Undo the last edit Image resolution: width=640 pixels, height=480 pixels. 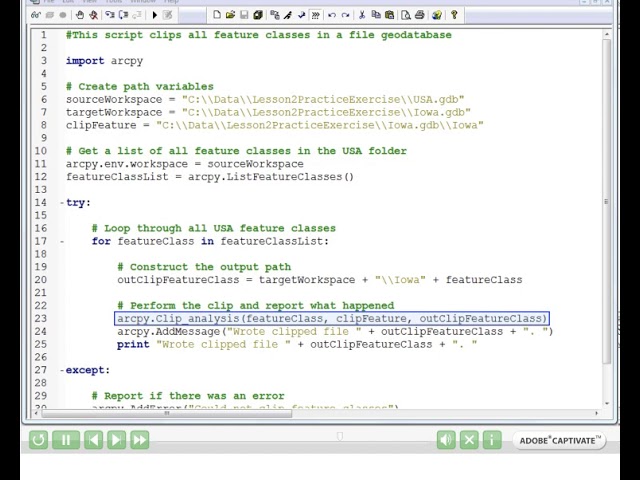pos(332,15)
